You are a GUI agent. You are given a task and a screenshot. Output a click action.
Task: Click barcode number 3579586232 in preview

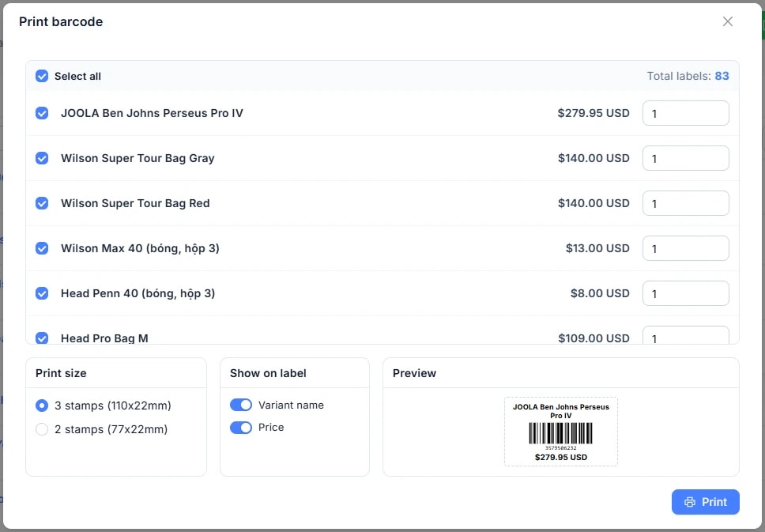tap(560, 448)
